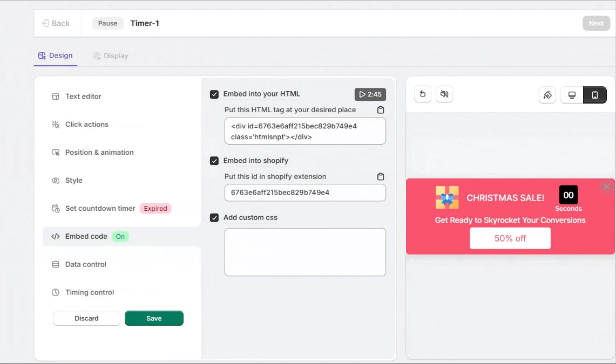
Task: Click the Timer-1 title text
Action: pyautogui.click(x=145, y=23)
